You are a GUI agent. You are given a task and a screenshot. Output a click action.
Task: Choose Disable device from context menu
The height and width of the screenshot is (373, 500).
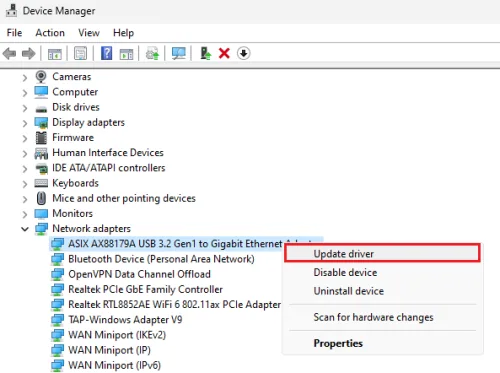(382, 272)
